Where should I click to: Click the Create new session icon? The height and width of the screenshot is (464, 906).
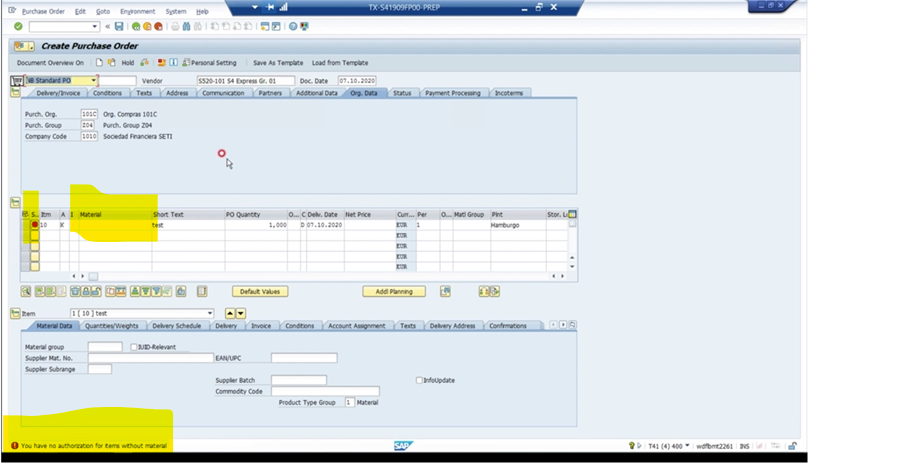[265, 27]
